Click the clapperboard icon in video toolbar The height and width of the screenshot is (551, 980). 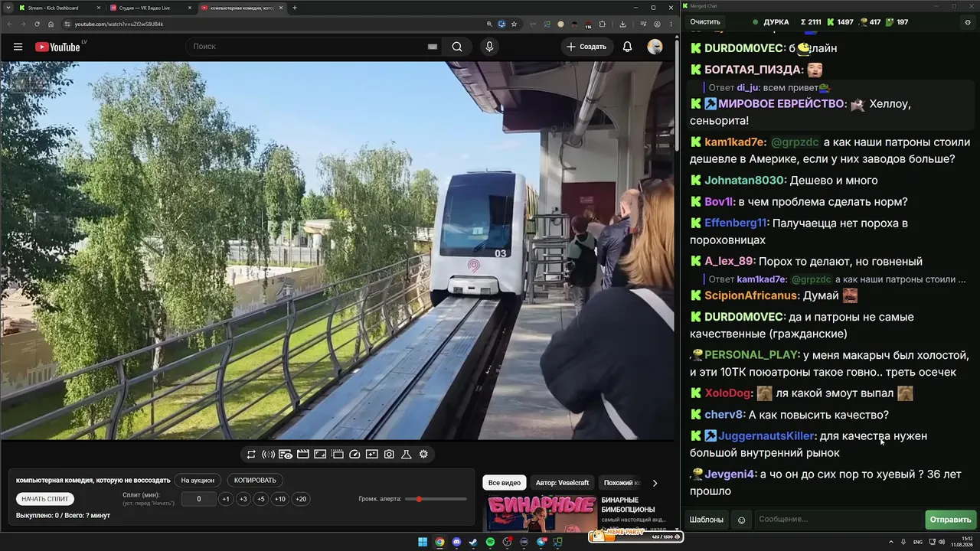point(302,455)
